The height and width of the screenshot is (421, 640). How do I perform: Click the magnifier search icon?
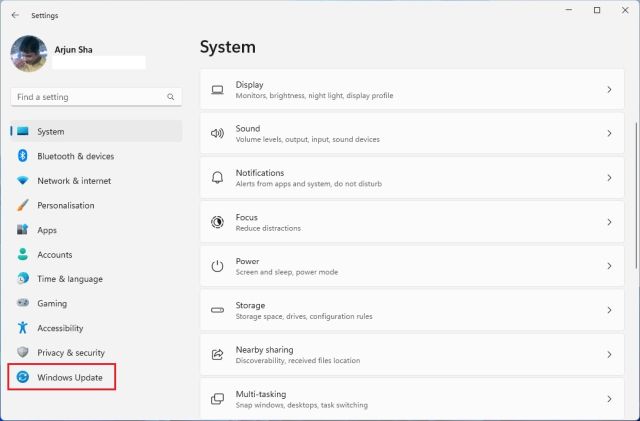click(x=171, y=97)
